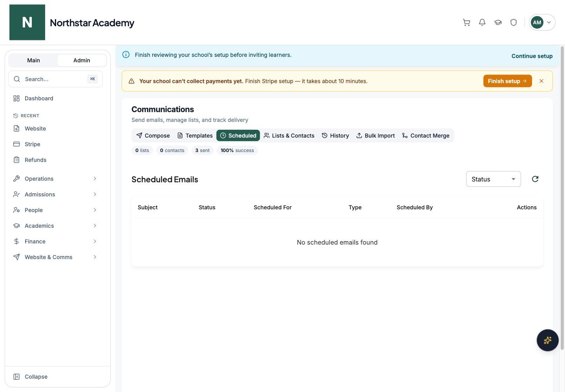Switch to the Main sidebar tab
565x392 pixels.
coord(33,60)
